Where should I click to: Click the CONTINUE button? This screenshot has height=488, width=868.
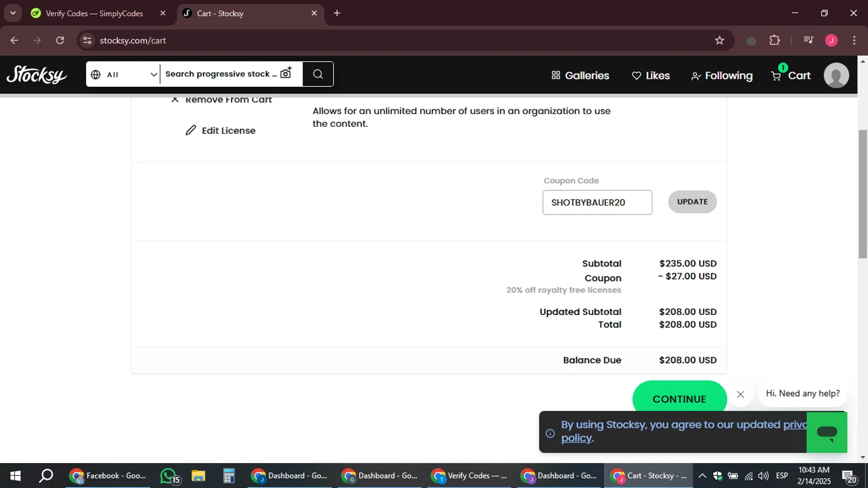point(679,399)
